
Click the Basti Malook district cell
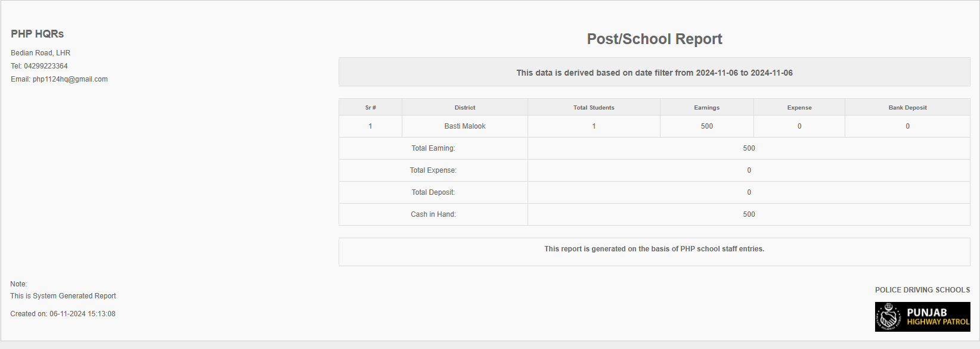coord(464,126)
